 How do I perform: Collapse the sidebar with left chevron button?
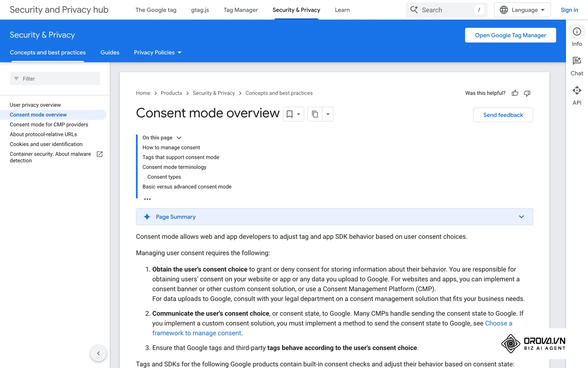click(x=98, y=353)
